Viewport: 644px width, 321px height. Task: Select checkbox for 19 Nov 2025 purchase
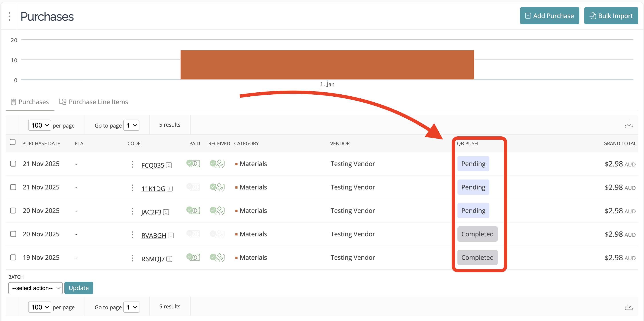(x=13, y=257)
